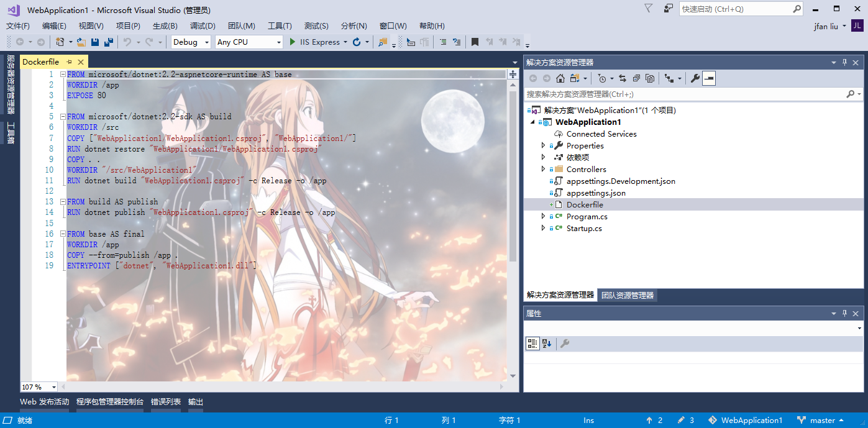Screen dimensions: 868x428
Task: Expand the Controllers folder
Action: click(x=543, y=169)
